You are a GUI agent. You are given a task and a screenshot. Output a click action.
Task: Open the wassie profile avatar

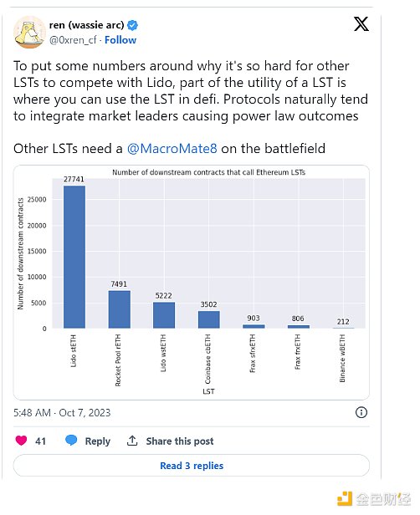[x=29, y=33]
